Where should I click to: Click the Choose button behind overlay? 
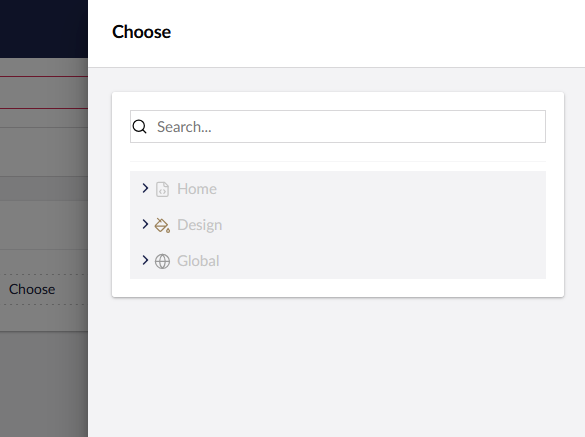pyautogui.click(x=32, y=289)
